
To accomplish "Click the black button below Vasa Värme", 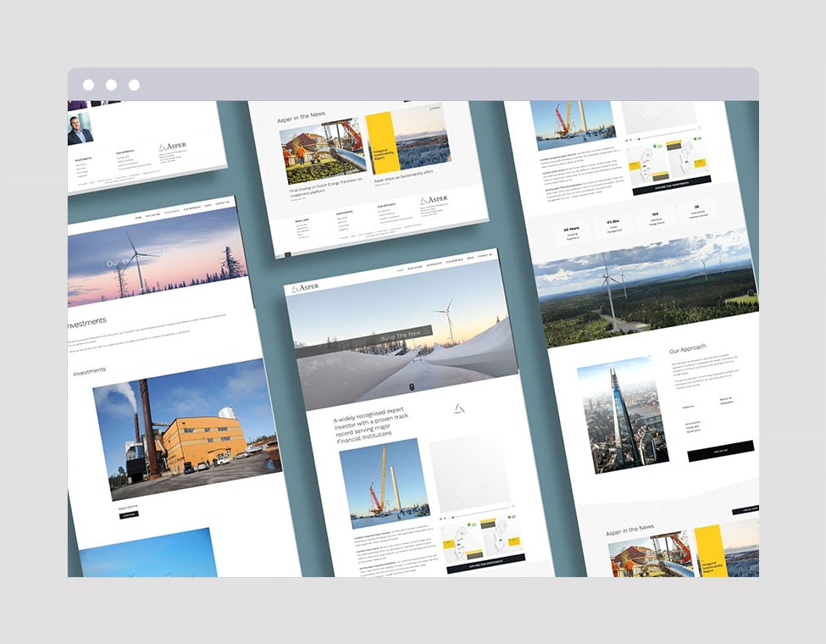I will (x=129, y=514).
